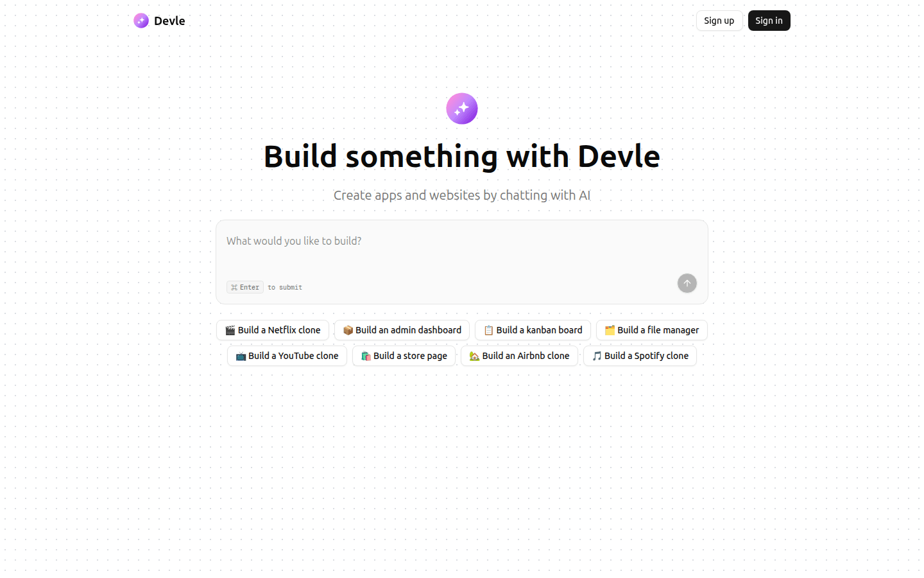Image resolution: width=924 pixels, height=578 pixels.
Task: Click the 'Create apps and websites' subtitle
Action: click(462, 195)
